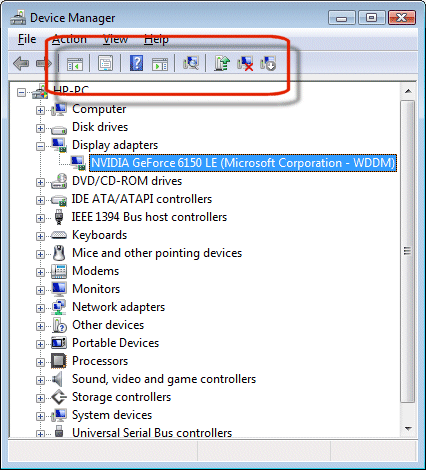Click the Computer category icon
This screenshot has height=470, width=426.
[59, 109]
